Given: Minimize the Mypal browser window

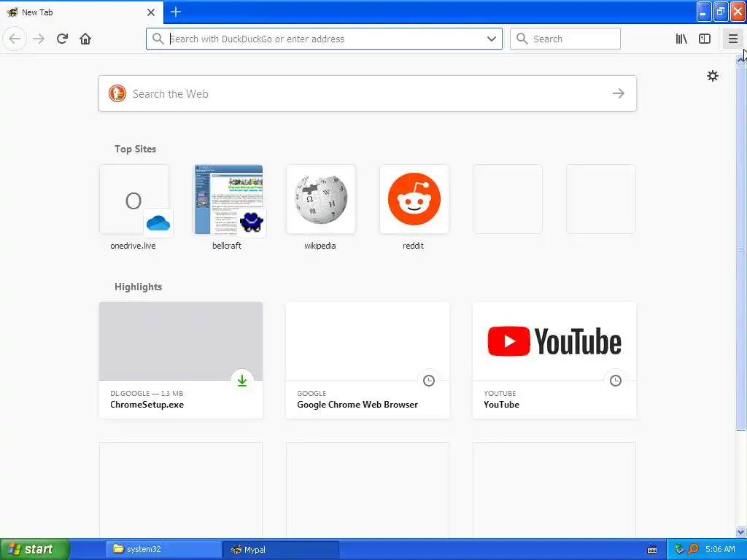Looking at the screenshot, I should [x=704, y=12].
